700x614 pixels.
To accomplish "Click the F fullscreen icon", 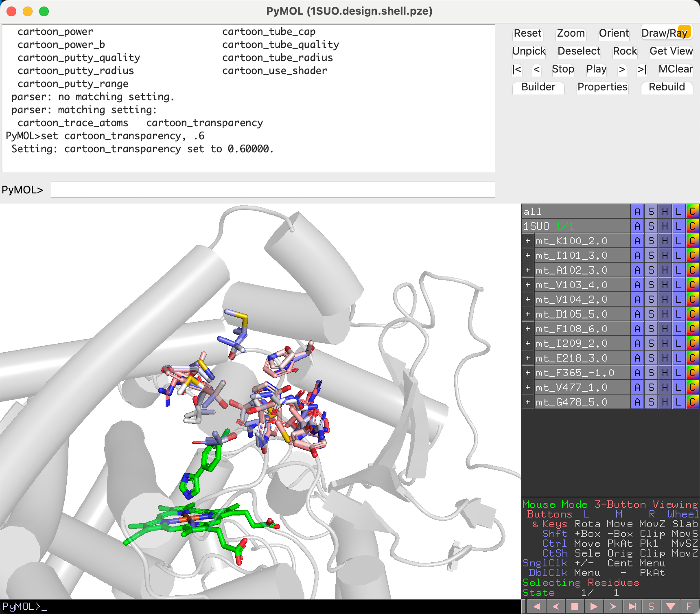I will click(689, 606).
